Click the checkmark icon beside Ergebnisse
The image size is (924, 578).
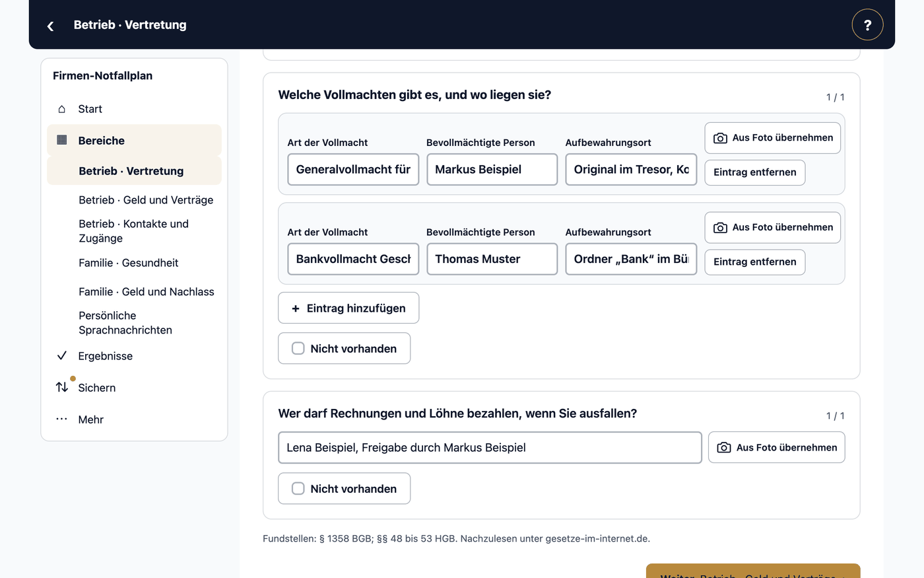click(62, 355)
